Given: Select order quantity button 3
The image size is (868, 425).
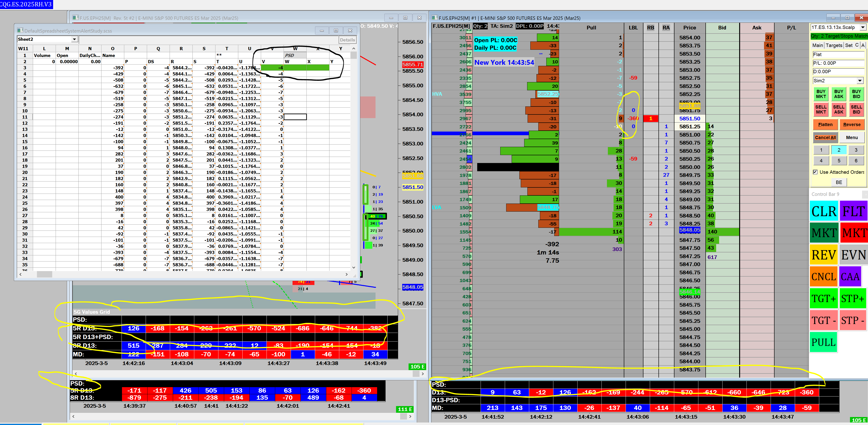Looking at the screenshot, I should [x=856, y=150].
